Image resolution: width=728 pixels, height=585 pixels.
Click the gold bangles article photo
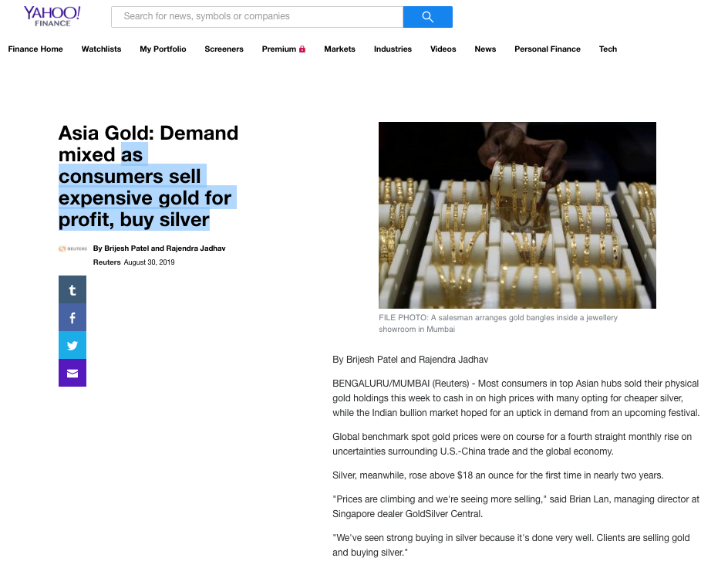click(x=517, y=215)
